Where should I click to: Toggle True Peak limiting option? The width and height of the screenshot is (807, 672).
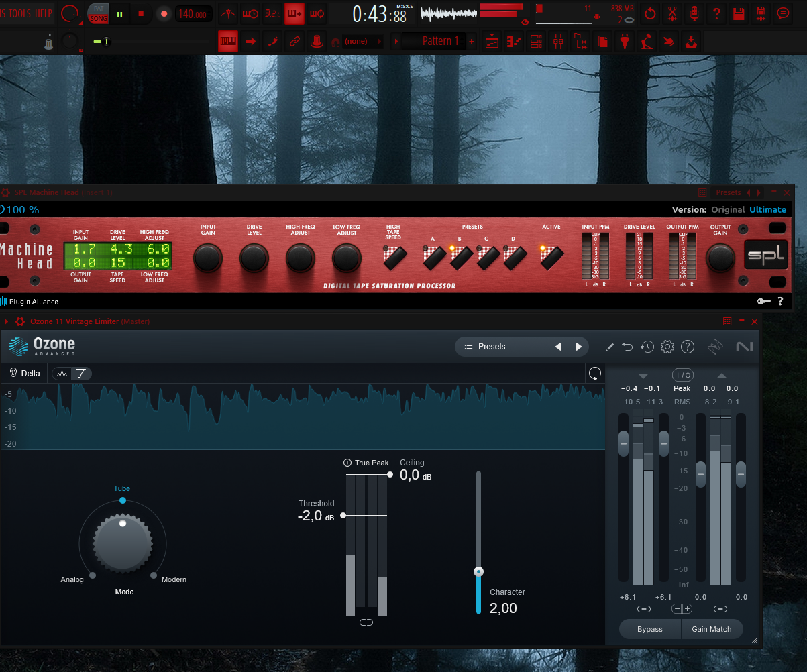(x=366, y=463)
